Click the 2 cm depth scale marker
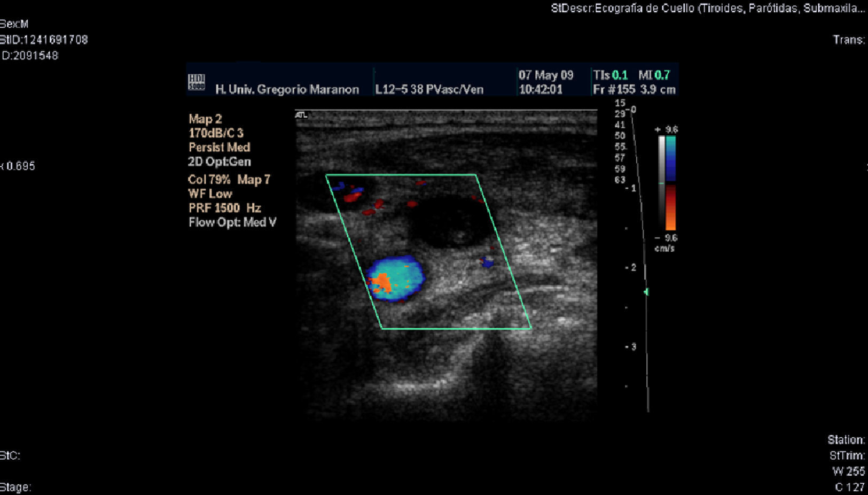The height and width of the screenshot is (495, 868). coord(631,267)
